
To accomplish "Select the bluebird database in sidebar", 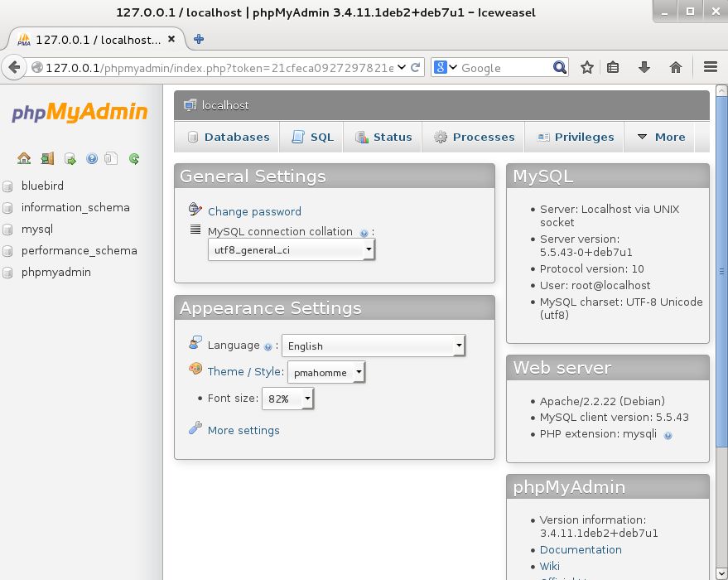I will [x=42, y=186].
